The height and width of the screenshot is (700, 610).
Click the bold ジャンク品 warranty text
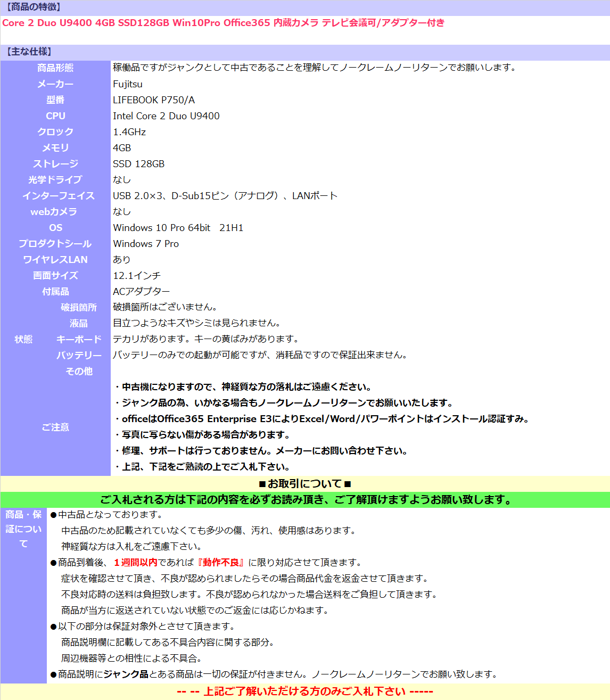pos(126,674)
